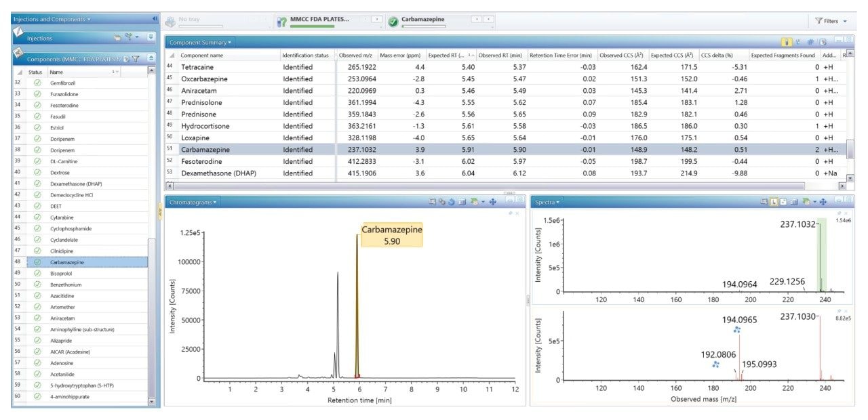Collapse the Components section
868x420 pixels.
(151, 59)
